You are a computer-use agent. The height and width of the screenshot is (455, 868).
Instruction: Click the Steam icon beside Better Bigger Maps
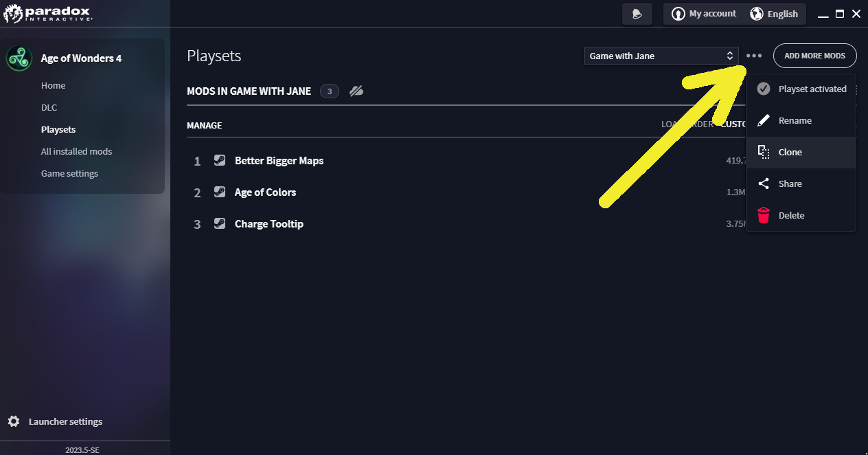[220, 160]
